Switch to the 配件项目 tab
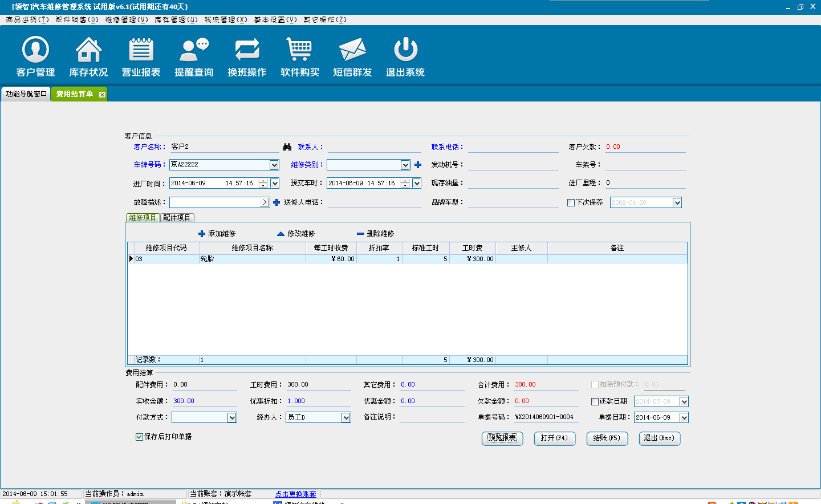This screenshot has height=504, width=821. (177, 218)
